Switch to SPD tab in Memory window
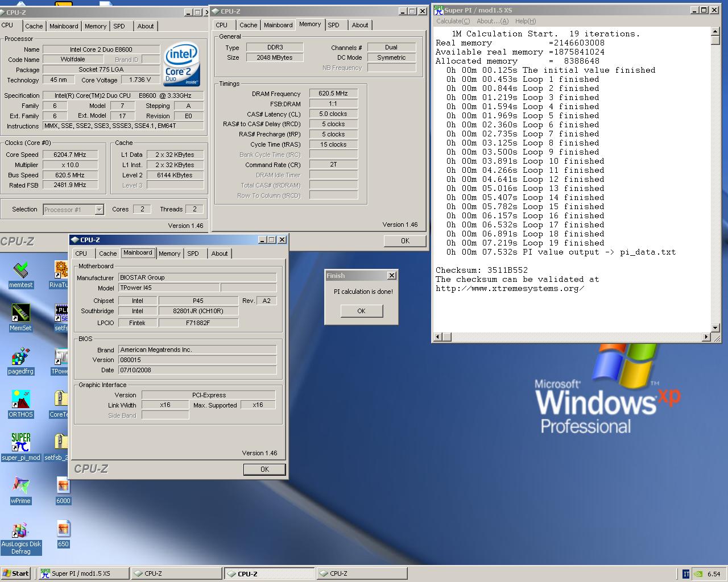Viewport: 728px width, 582px height. 334,25
